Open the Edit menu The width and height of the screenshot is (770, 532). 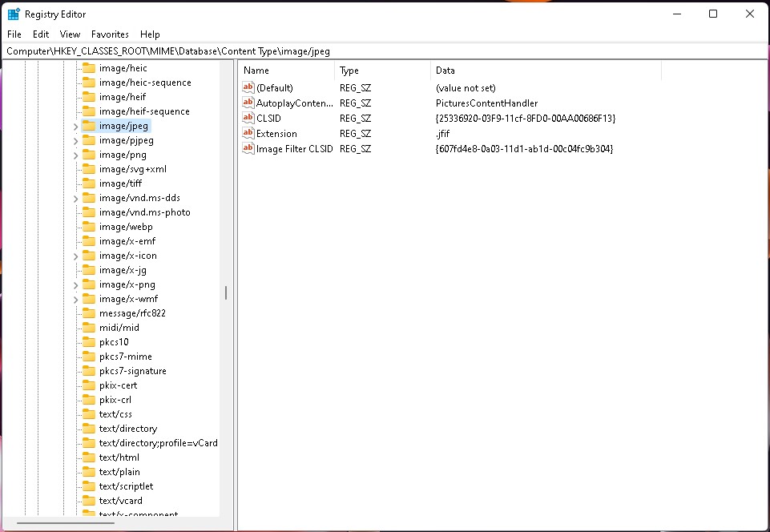(41, 34)
